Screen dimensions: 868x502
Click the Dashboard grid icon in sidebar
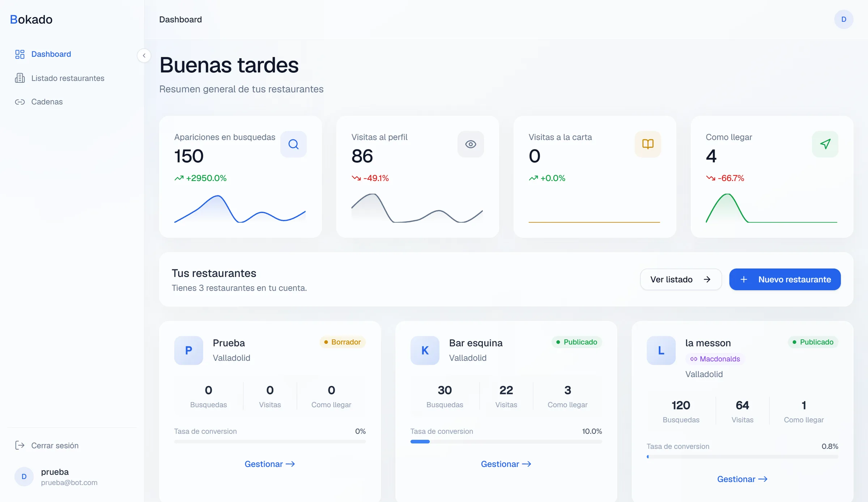(x=20, y=54)
